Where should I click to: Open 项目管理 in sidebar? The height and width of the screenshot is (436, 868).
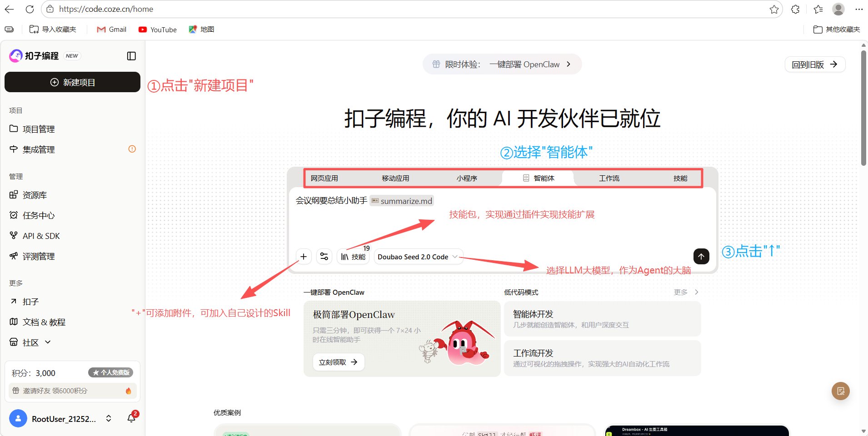(x=72, y=129)
